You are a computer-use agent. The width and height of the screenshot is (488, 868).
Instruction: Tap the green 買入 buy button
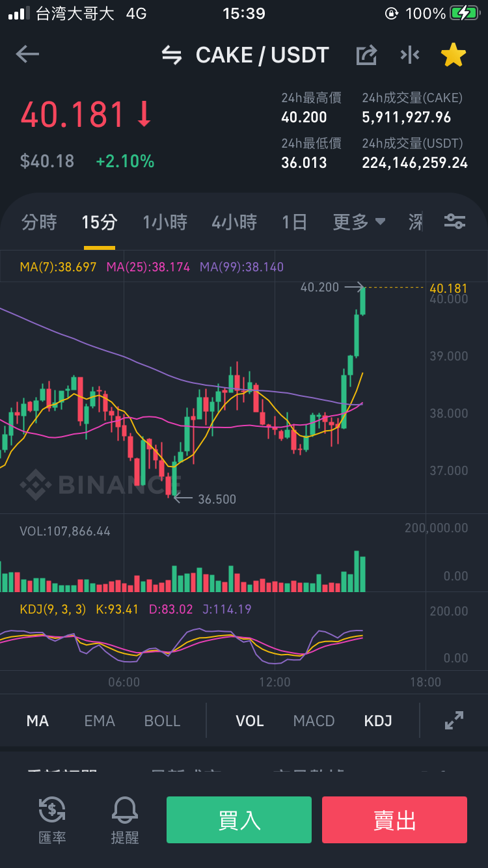click(239, 820)
